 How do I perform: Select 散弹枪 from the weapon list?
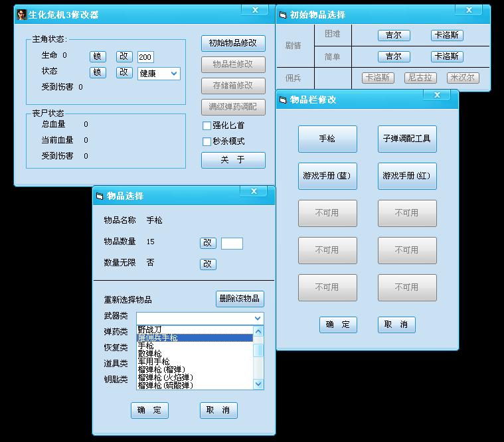coord(149,354)
